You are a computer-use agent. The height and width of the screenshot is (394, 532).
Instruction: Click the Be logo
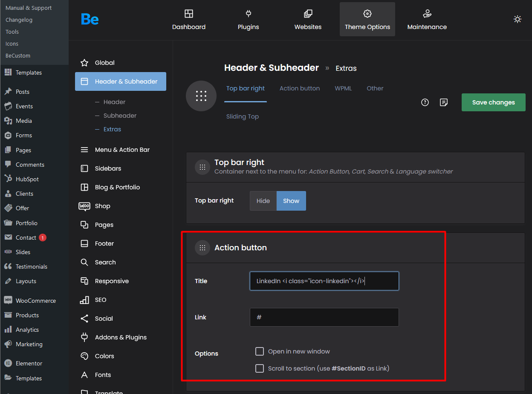(x=90, y=20)
